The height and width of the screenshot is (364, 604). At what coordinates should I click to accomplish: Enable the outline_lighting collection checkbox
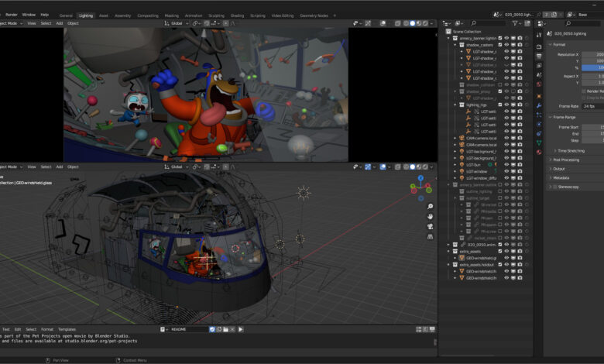[x=500, y=191]
